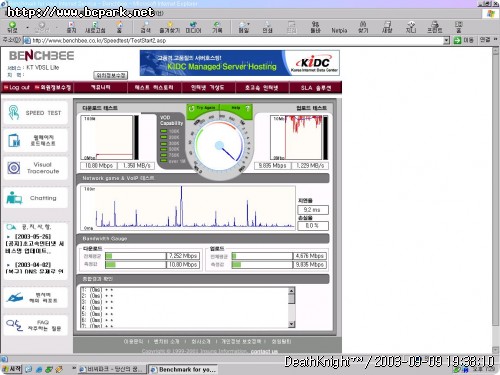The width and height of the screenshot is (500, 375).
Task: Click the 'contact us' footer link
Action: click(264, 351)
